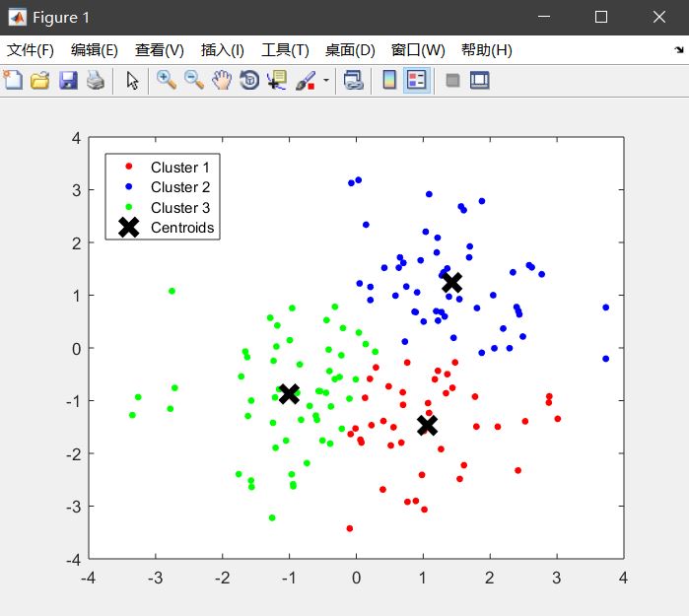Click the green Cluster 3 legend marker
This screenshot has height=616, width=689.
pos(129,207)
